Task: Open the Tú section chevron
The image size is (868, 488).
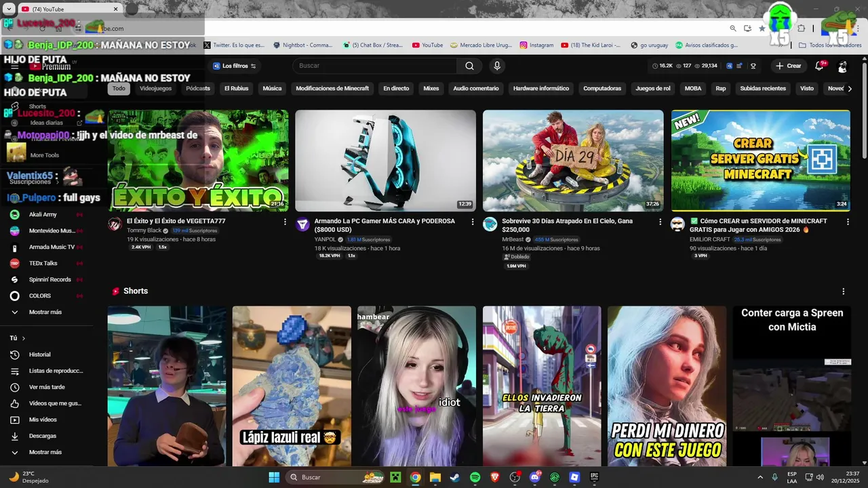Action: pyautogui.click(x=23, y=338)
